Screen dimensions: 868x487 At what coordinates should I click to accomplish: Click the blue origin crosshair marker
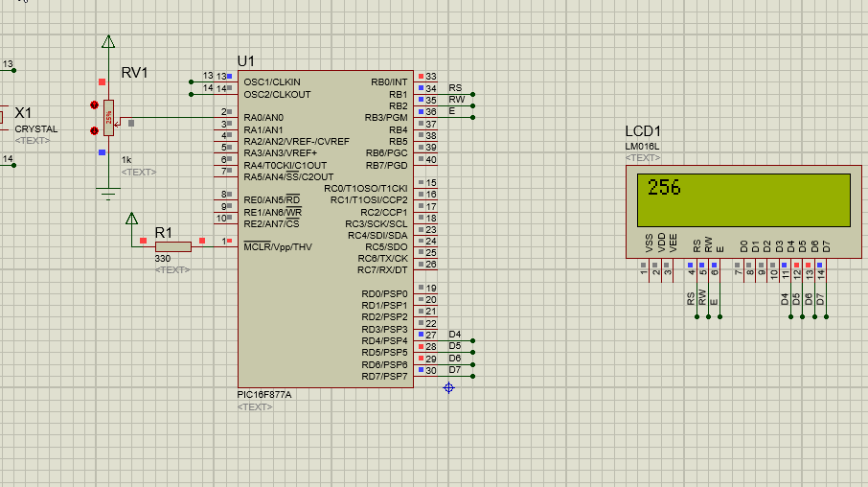click(x=449, y=388)
